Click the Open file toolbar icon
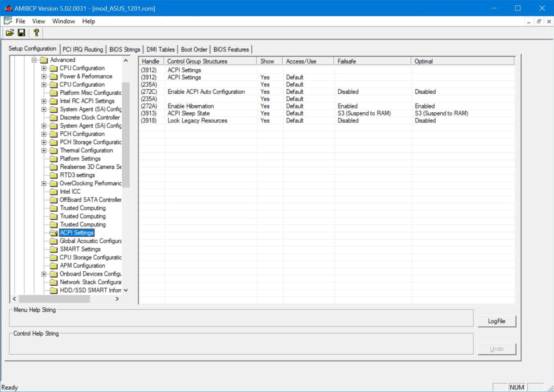Viewport: 554px width, 392px height. 10,33
